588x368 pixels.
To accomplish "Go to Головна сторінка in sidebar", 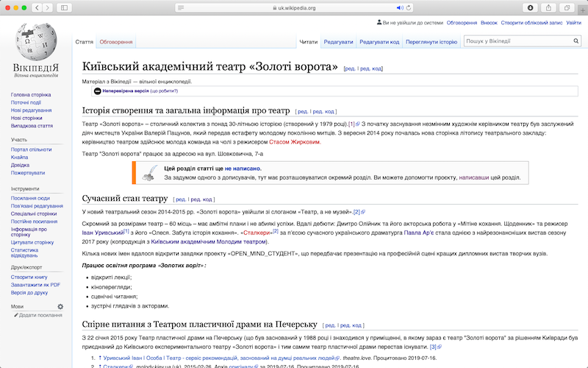I will [x=31, y=95].
